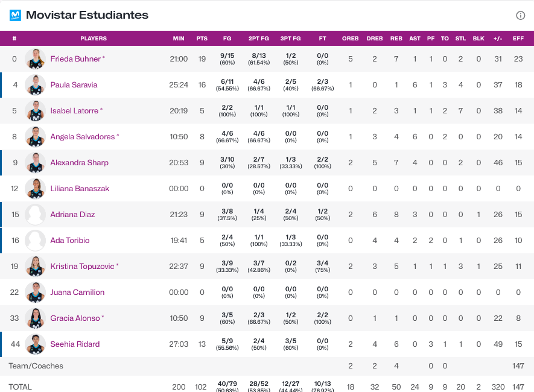Open Seehia Ridard's player thumbnail

point(36,344)
